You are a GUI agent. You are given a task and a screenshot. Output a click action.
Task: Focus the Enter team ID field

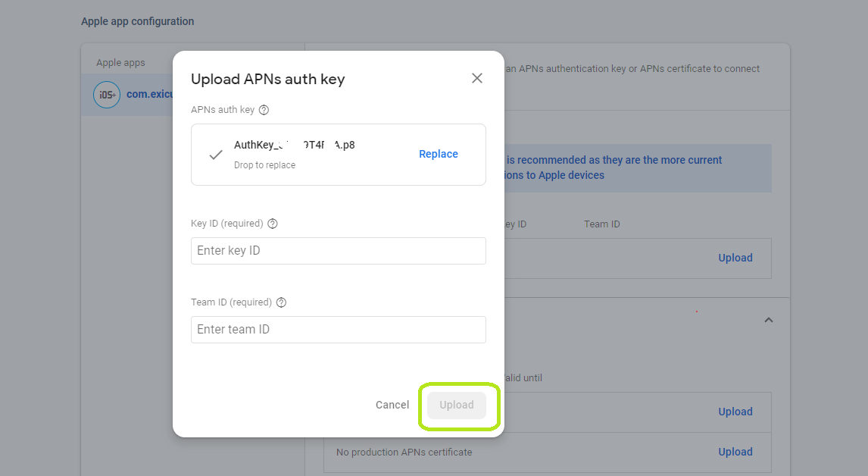click(x=338, y=330)
